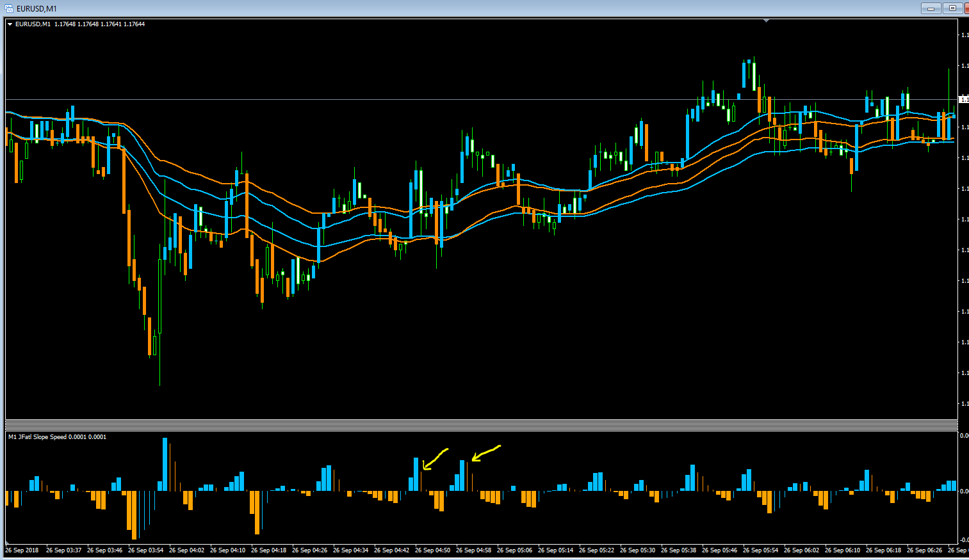Click the chart shift triangle marker at chart top

[x=766, y=20]
